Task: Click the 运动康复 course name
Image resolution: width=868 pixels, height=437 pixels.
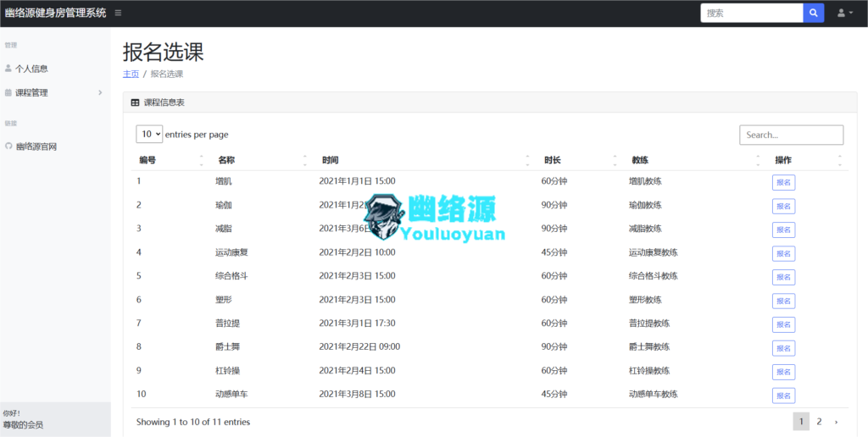Action: (x=231, y=252)
